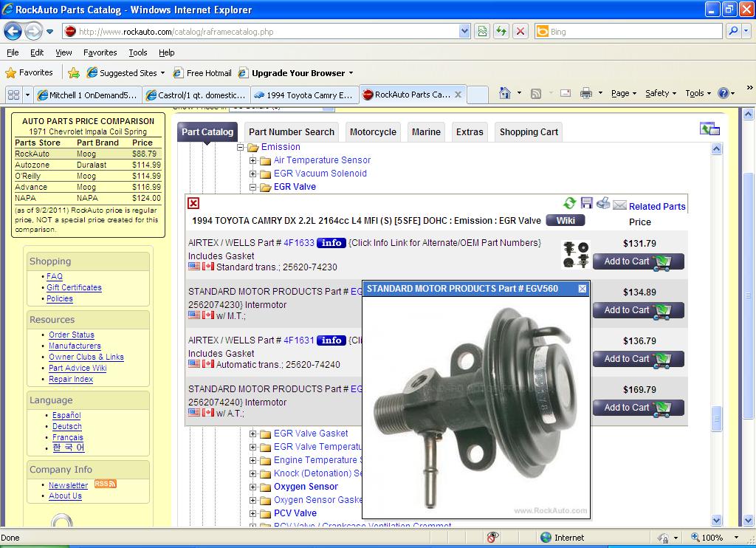756x548 pixels.
Task: Expand the Oxygen Sensor folder
Action: pyautogui.click(x=253, y=487)
